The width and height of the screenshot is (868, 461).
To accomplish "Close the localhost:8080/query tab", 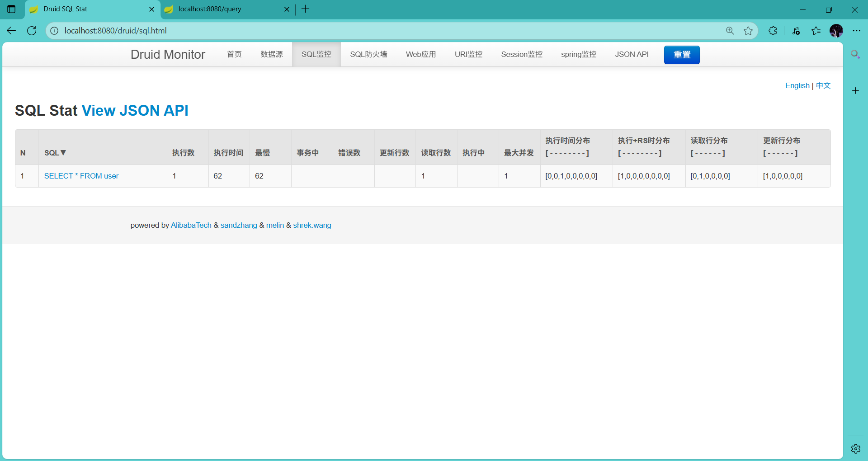I will tap(287, 9).
